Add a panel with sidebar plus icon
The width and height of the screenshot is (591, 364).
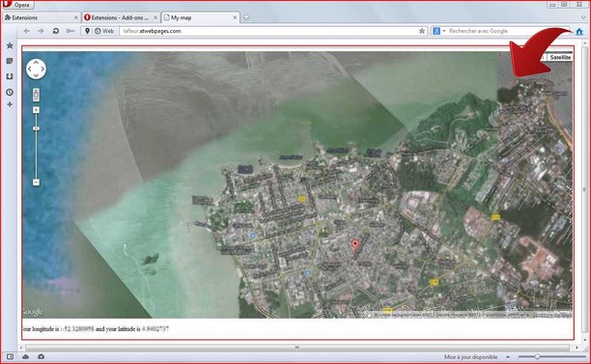(x=10, y=104)
